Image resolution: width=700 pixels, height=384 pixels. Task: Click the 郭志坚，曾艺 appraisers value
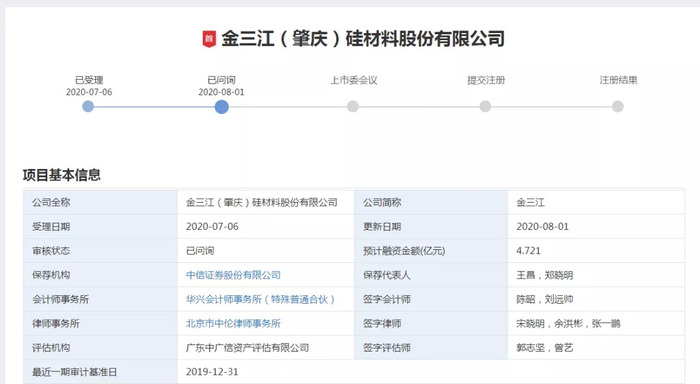[x=545, y=347]
